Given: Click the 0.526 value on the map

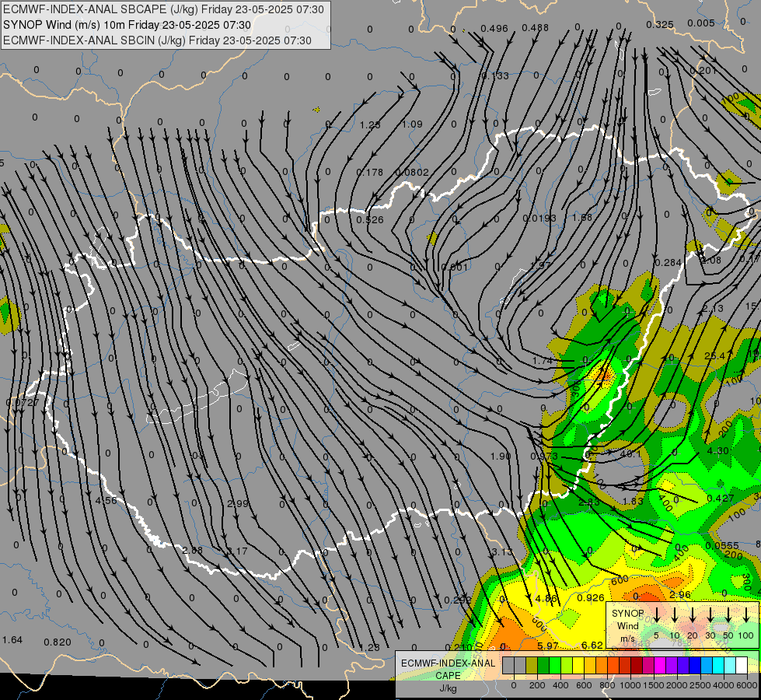Looking at the screenshot, I should click(370, 220).
